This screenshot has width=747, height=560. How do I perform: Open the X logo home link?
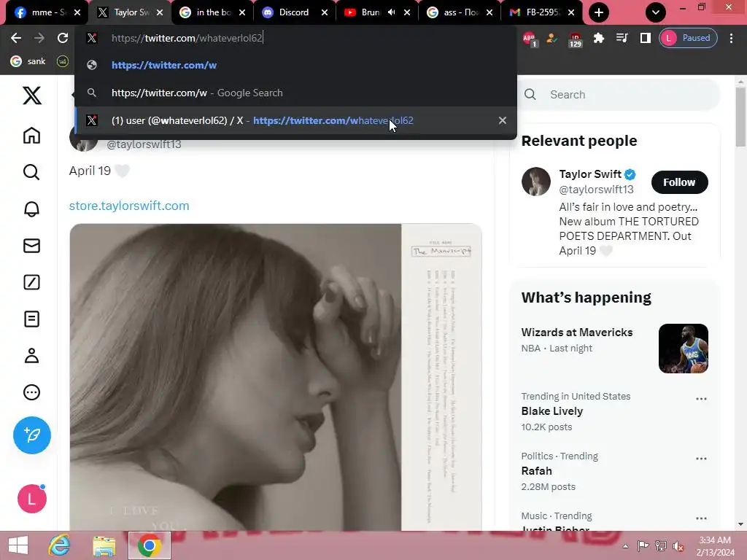pyautogui.click(x=32, y=96)
